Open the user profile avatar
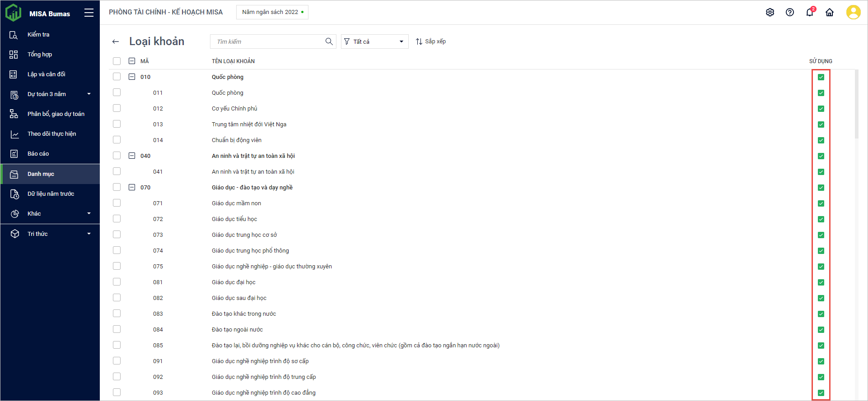Image resolution: width=868 pixels, height=401 pixels. tap(853, 12)
